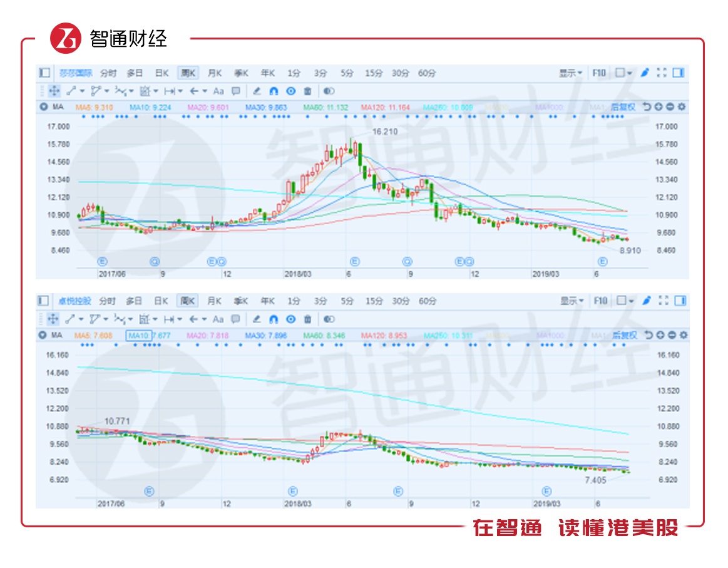Toggle left sidebar panel in top chart
This screenshot has width=728, height=568.
[x=44, y=73]
